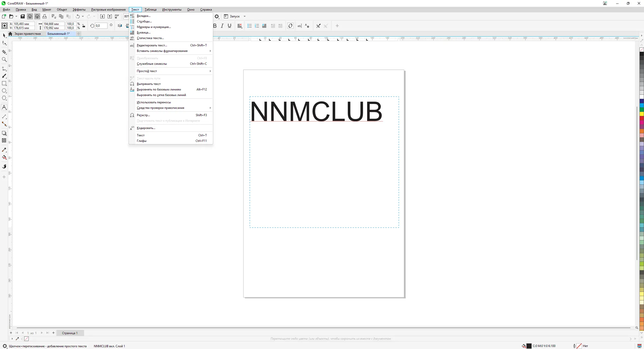
Task: Select the Ellipse tool
Action: 4,91
